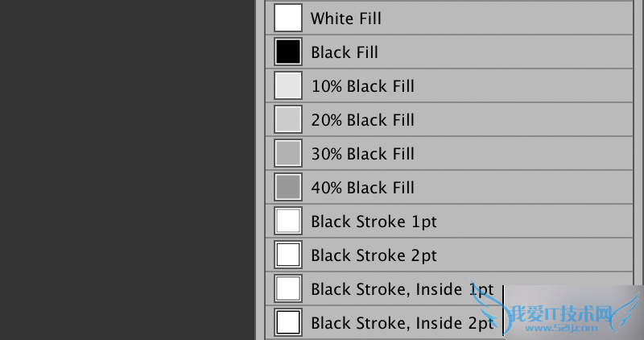Click the 30% Black Fill swatch icon
Viewport: 644px width, 340px height.
[x=288, y=153]
